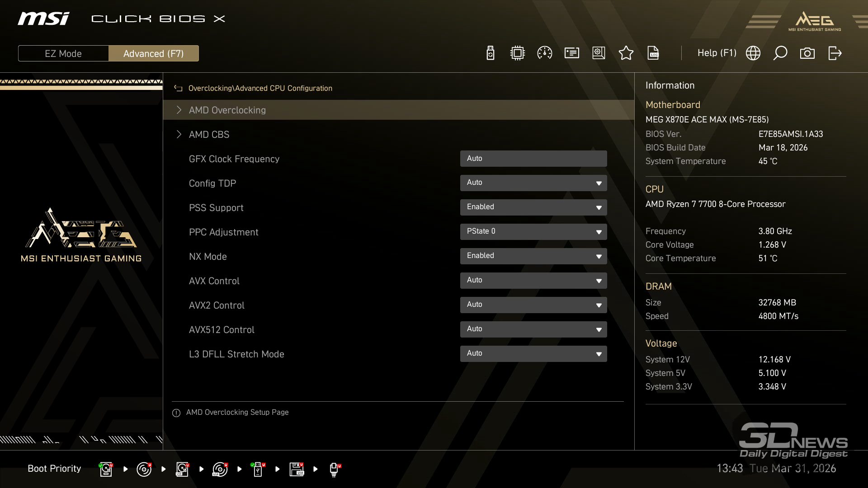Take a screenshot with camera icon
868x488 pixels.
[807, 53]
